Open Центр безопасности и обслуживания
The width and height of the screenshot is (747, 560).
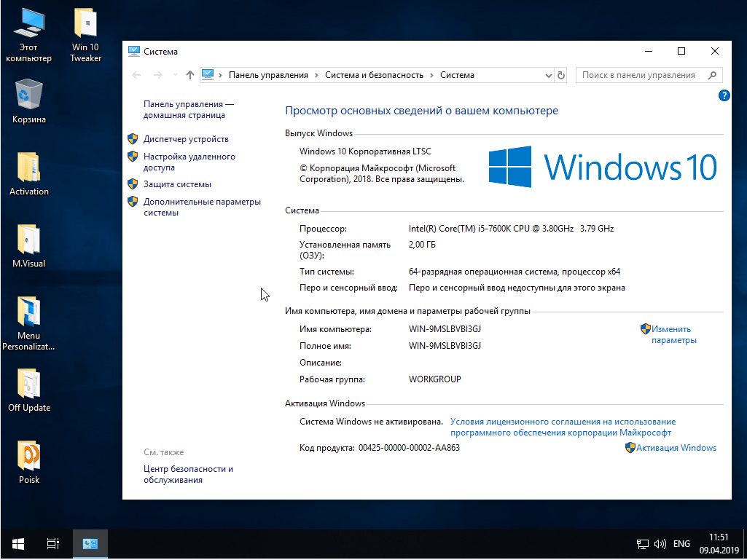[188, 474]
